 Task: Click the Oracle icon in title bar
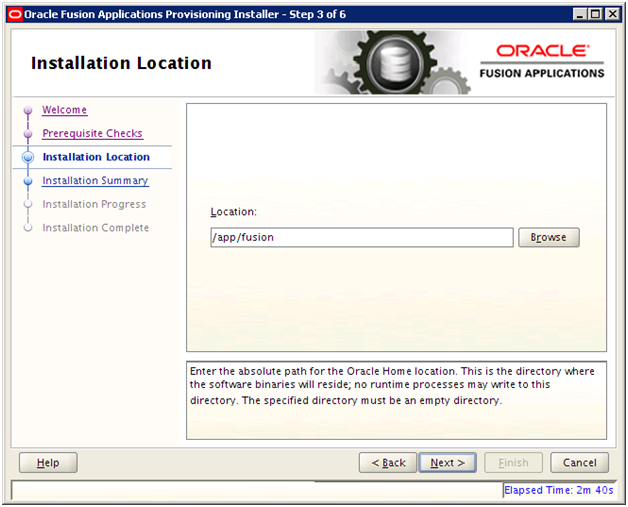[x=15, y=14]
